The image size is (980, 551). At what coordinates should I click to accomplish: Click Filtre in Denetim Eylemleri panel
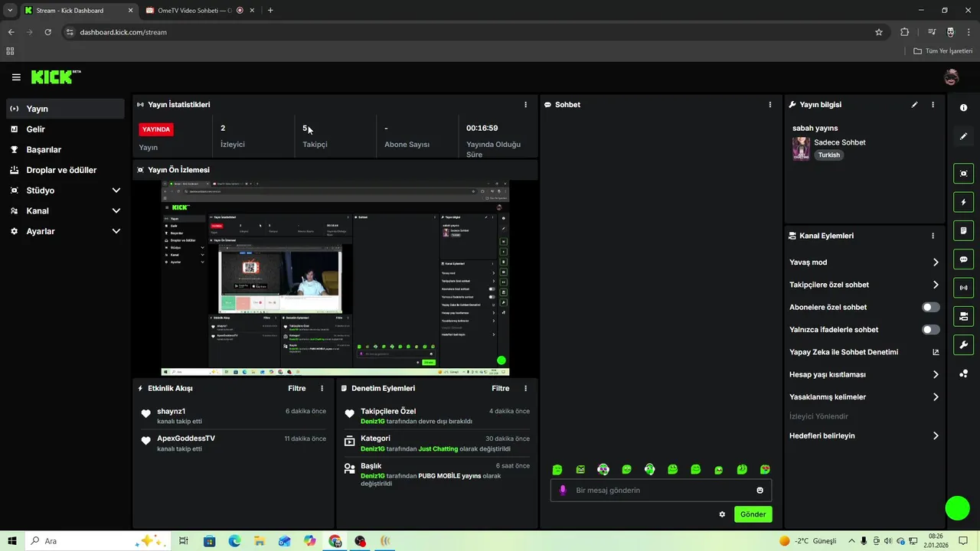click(x=500, y=389)
